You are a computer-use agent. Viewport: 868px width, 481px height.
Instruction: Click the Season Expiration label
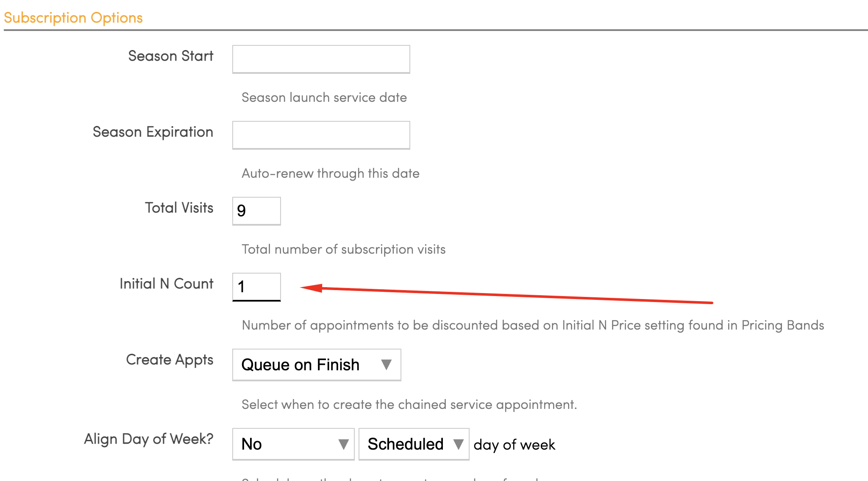pyautogui.click(x=153, y=132)
